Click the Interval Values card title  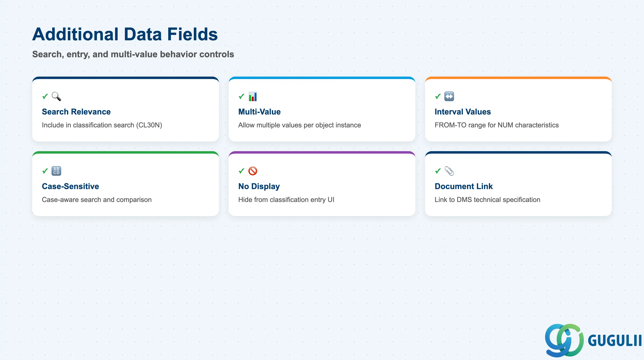pos(462,112)
